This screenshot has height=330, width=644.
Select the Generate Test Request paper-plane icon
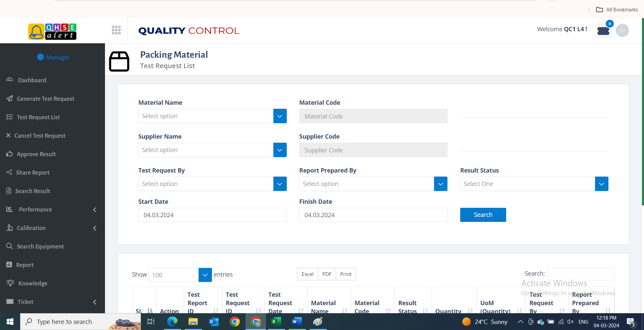click(10, 98)
